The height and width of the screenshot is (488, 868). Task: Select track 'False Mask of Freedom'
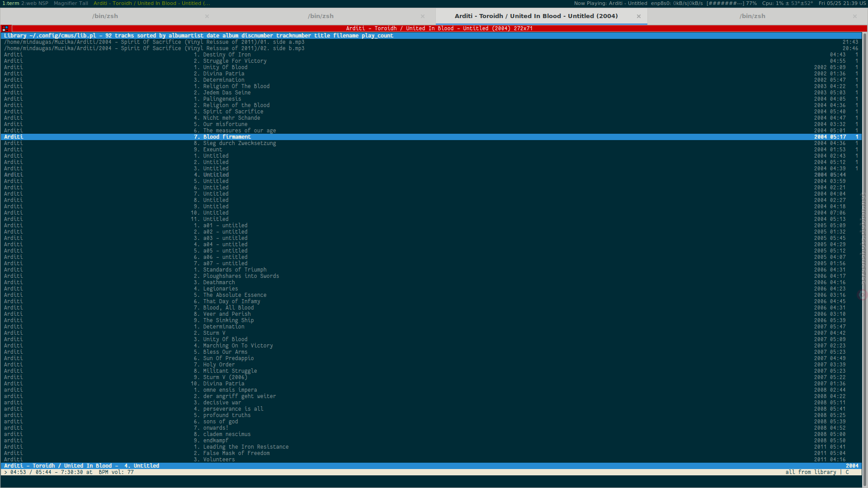pos(431,453)
